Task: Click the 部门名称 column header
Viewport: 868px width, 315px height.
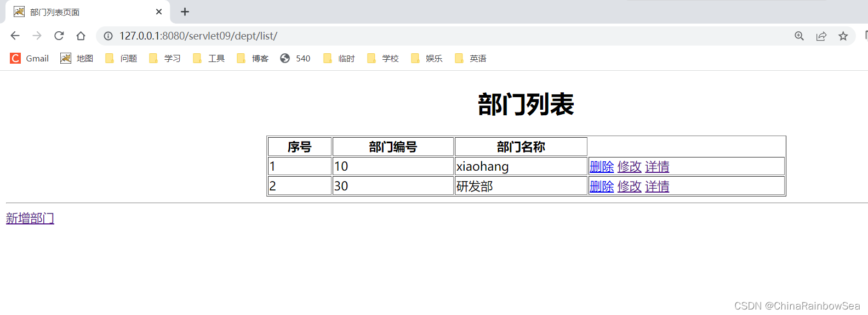Action: click(x=521, y=147)
